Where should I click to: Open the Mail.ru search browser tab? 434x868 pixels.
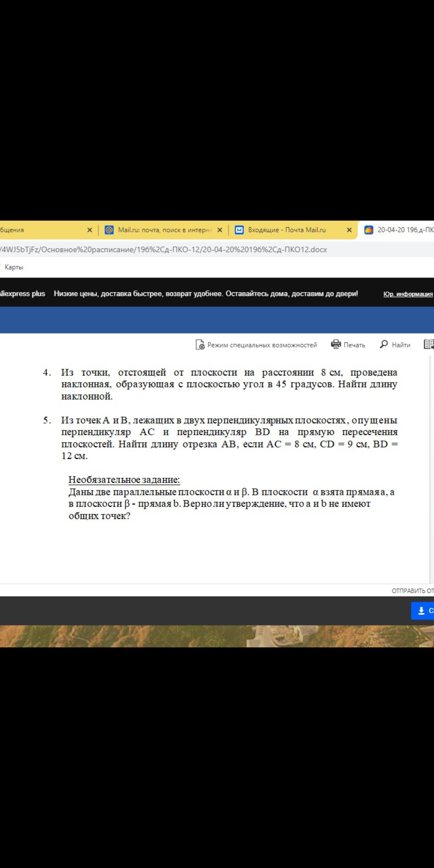pos(163,230)
